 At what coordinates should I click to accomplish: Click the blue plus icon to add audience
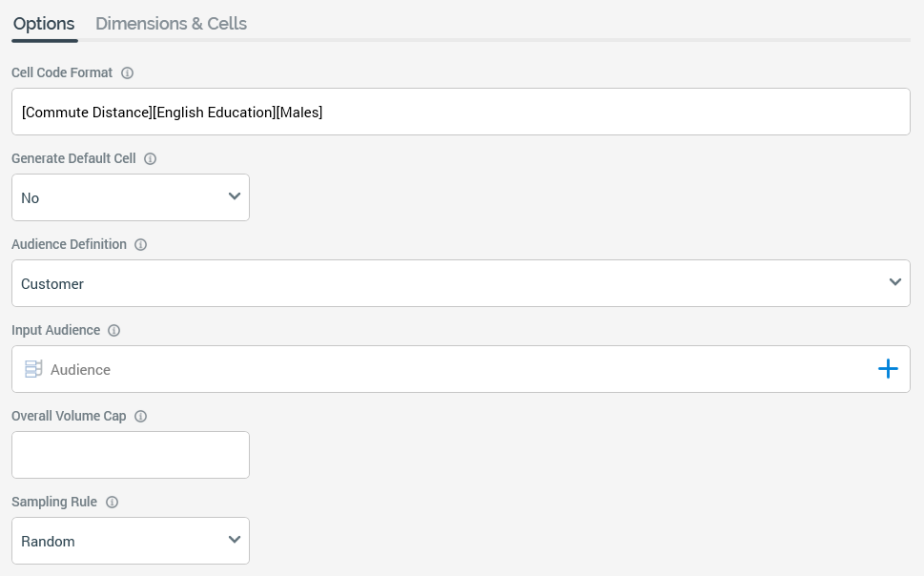pyautogui.click(x=888, y=369)
